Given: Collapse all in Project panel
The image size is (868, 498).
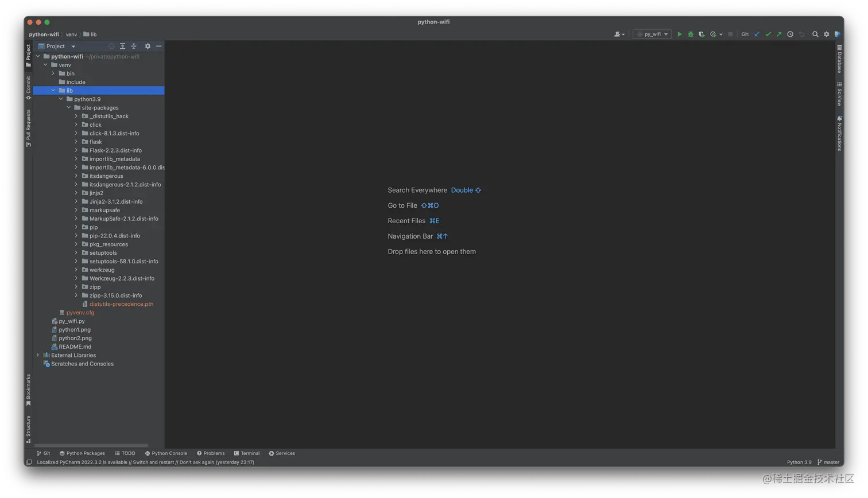Looking at the screenshot, I should (134, 46).
